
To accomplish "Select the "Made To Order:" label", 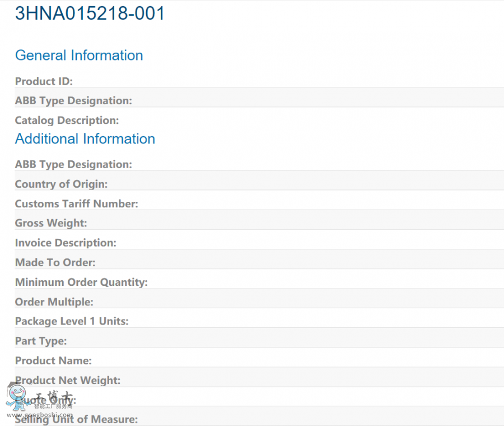I will [x=55, y=262].
